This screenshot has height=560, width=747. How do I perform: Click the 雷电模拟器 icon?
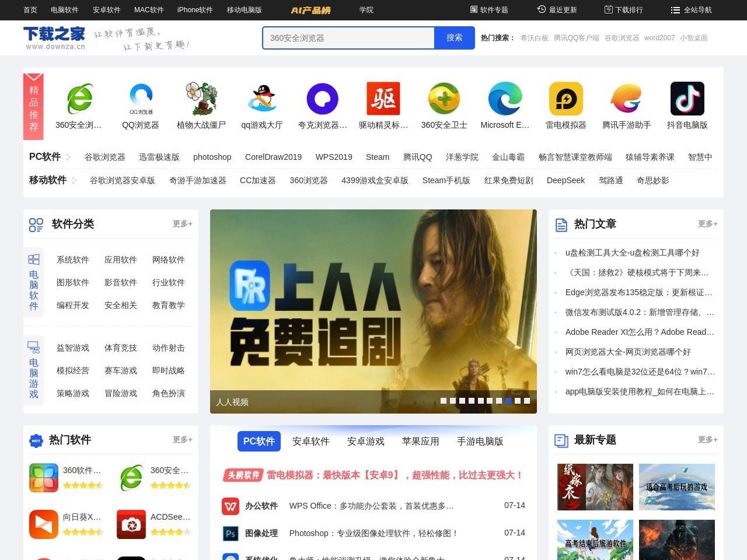tap(566, 98)
